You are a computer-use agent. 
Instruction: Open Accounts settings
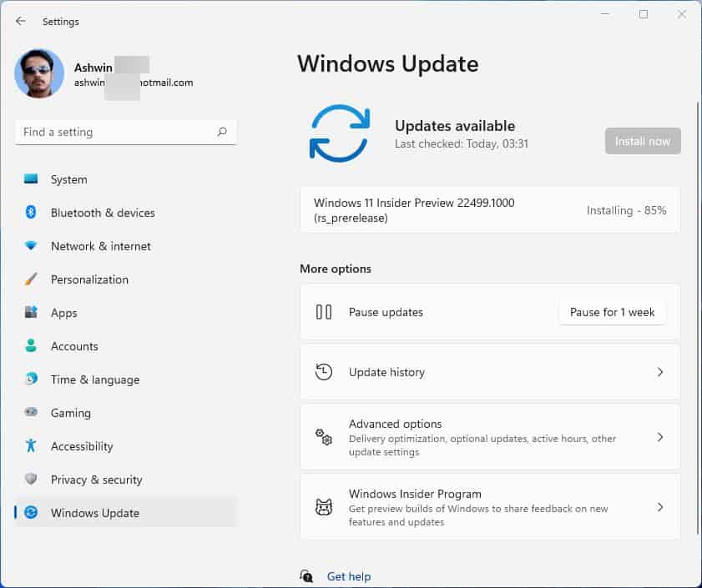(x=126, y=346)
